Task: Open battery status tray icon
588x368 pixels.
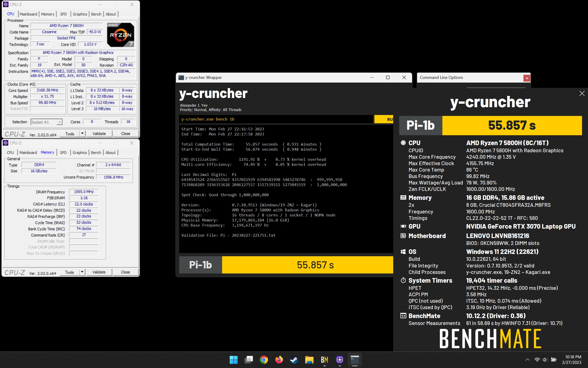Action: coord(554,359)
